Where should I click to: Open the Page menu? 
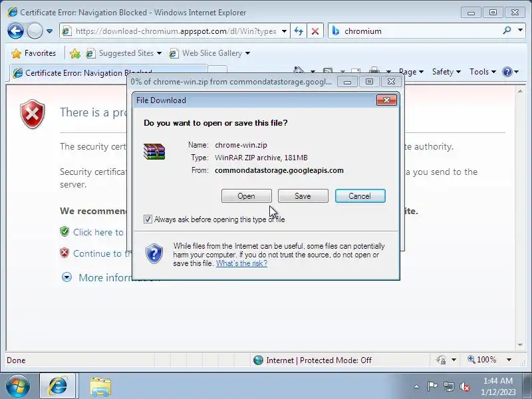[x=411, y=72]
